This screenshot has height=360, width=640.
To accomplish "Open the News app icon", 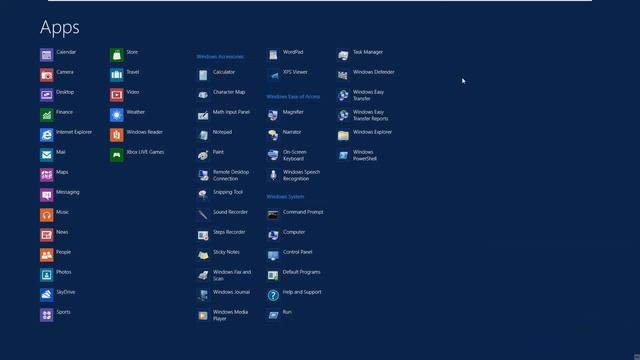I will 47,235.
